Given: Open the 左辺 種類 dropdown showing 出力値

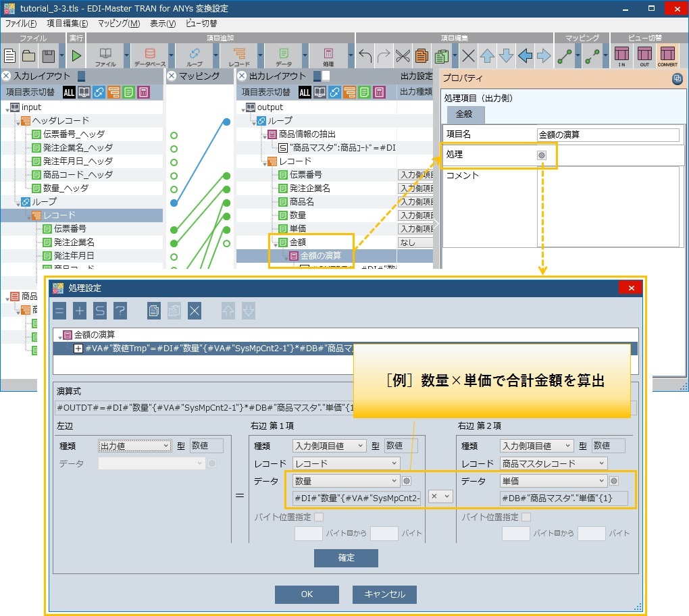Looking at the screenshot, I should 134,446.
